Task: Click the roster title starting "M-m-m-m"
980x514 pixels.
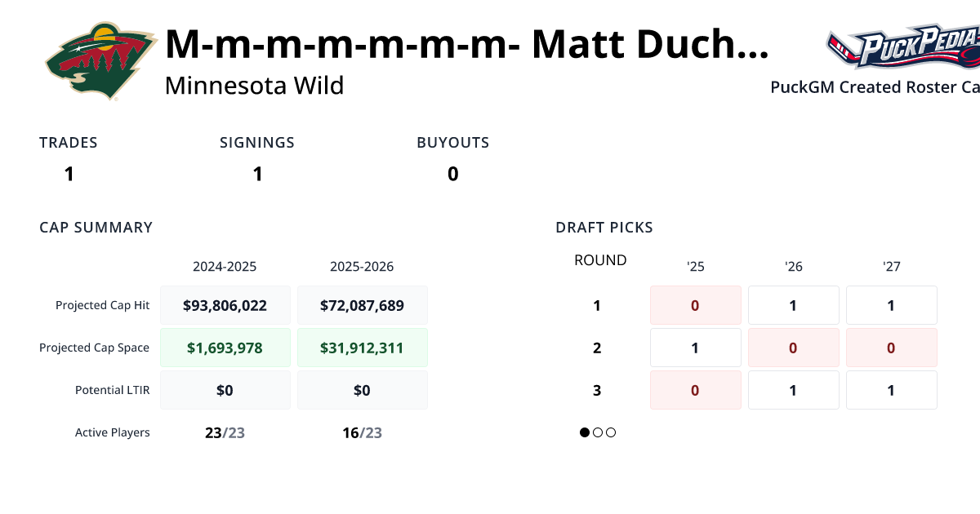Action: 466,46
